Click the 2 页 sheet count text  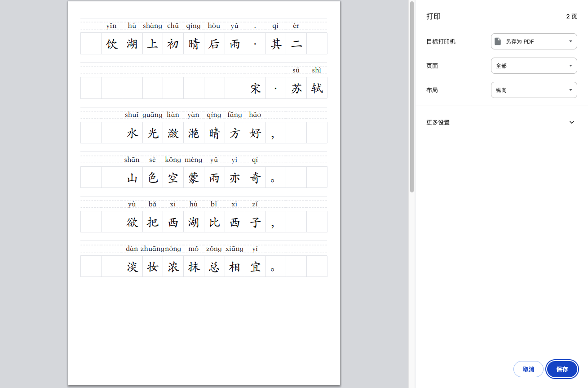571,16
